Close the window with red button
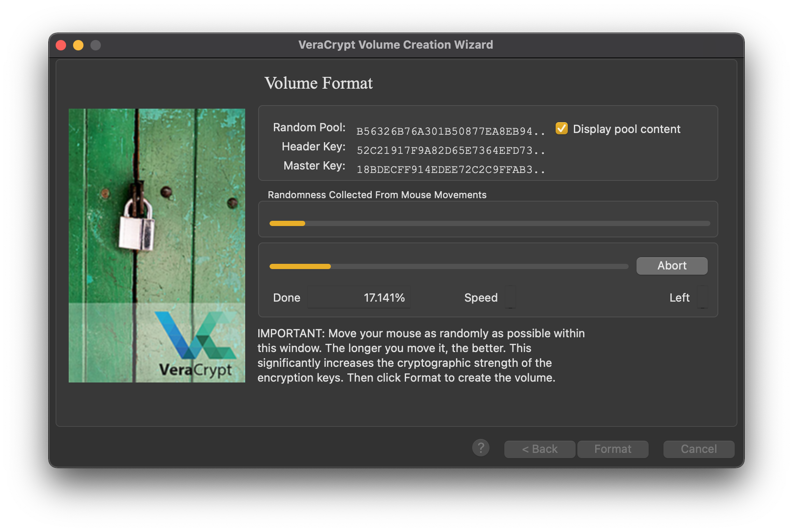 pyautogui.click(x=61, y=45)
